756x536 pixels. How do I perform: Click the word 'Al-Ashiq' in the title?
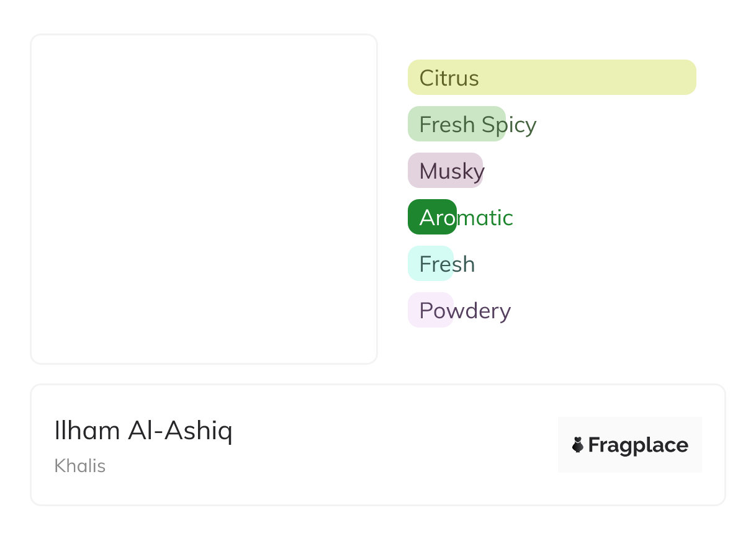pyautogui.click(x=180, y=431)
